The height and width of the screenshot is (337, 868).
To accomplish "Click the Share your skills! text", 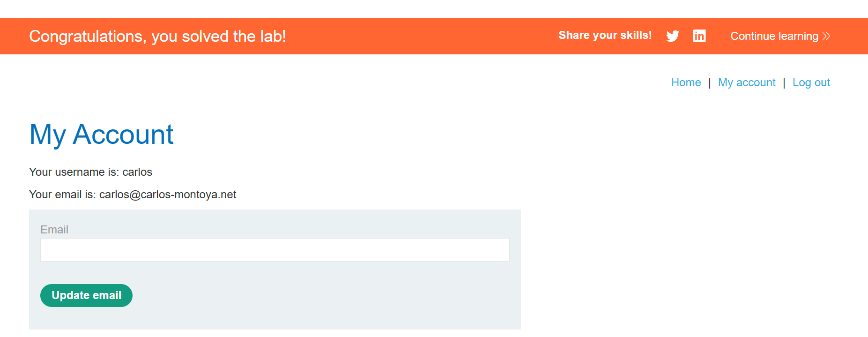I will tap(605, 35).
